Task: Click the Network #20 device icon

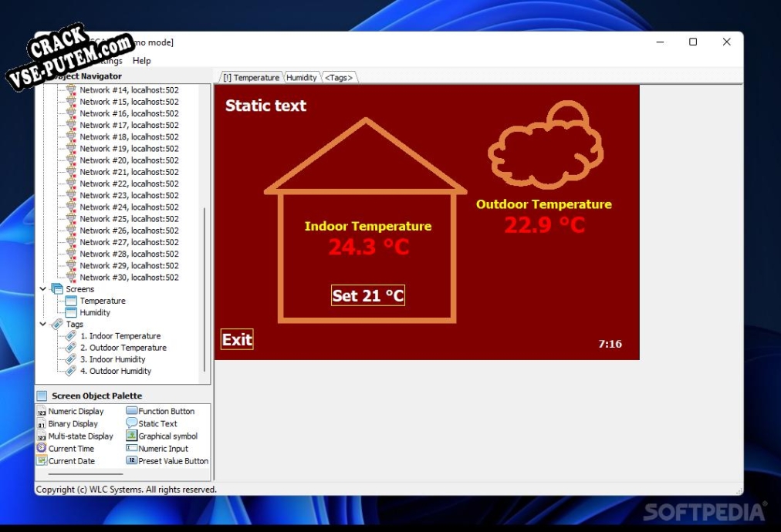Action: (71, 160)
